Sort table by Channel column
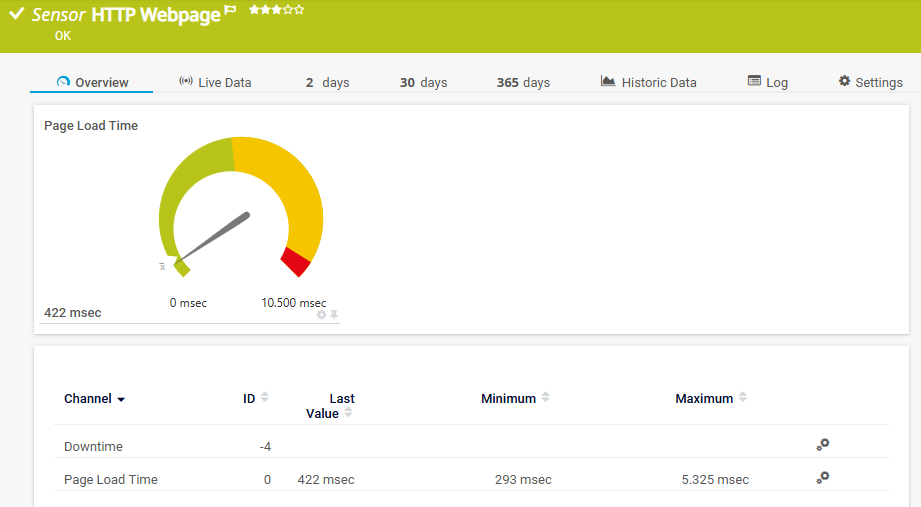 coord(94,399)
